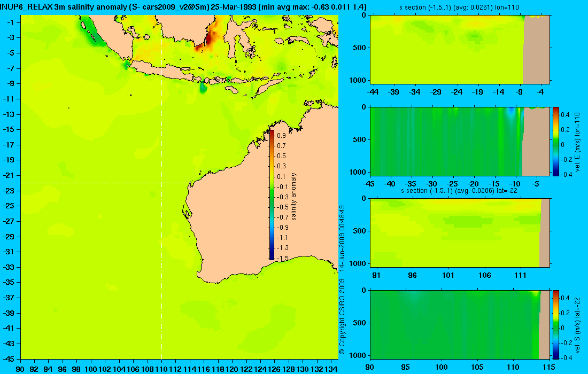Image resolution: width=588 pixels, height=374 pixels.
Task: Click the salinity anomaly colorbar on the map
Action: pos(272,194)
